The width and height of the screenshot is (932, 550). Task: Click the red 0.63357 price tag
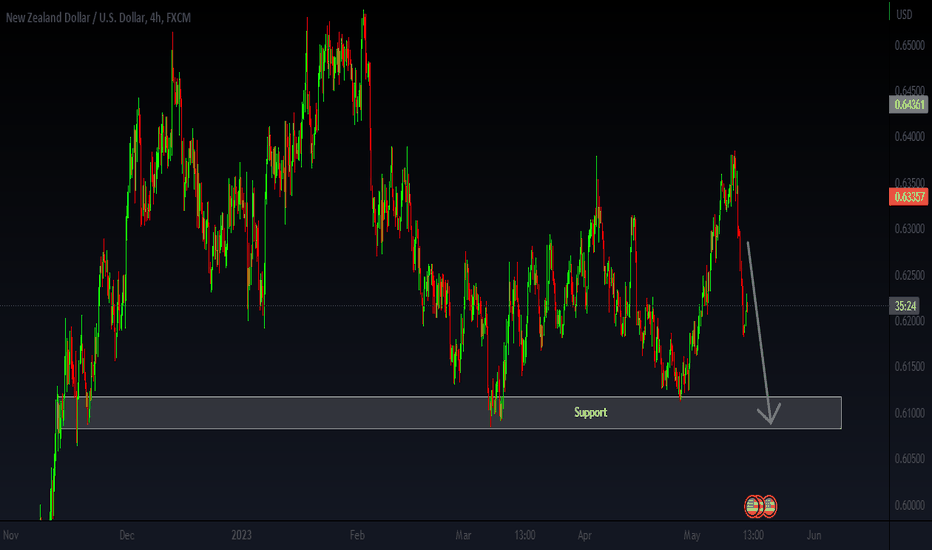(908, 197)
